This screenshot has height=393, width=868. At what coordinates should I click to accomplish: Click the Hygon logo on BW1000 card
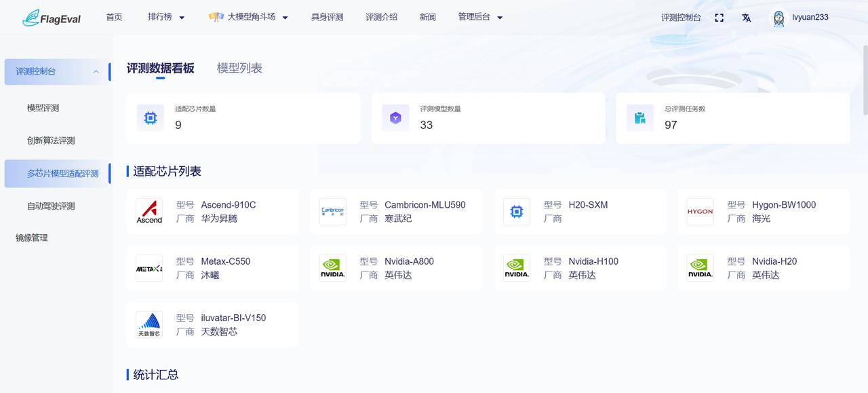[701, 212]
